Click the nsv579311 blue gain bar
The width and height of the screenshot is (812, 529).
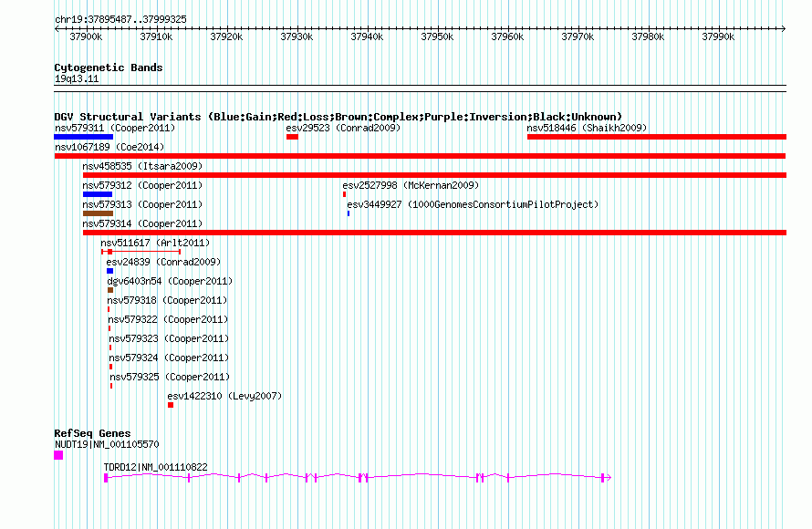point(83,137)
